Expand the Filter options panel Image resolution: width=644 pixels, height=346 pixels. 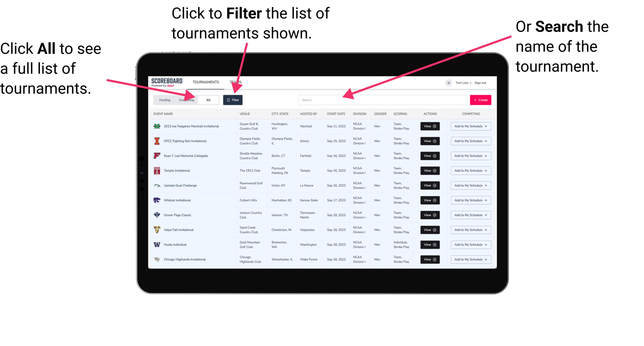(233, 100)
